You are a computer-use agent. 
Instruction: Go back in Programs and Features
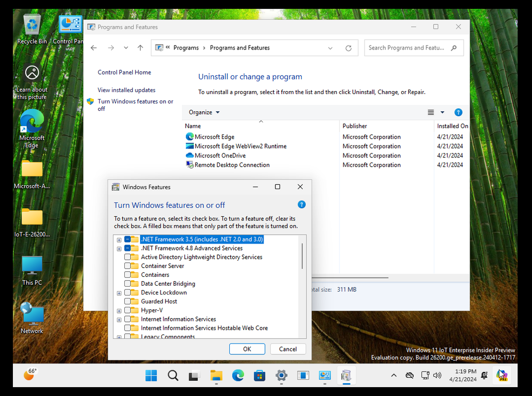(94, 48)
